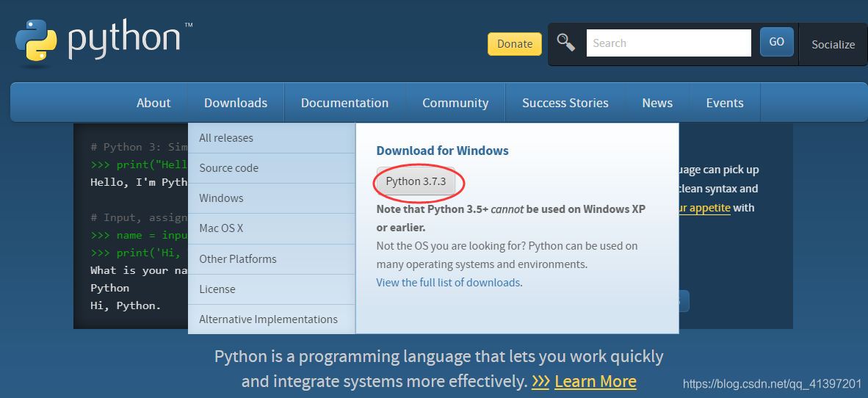The image size is (868, 398).
Task: Select Alternative Implementations in Downloads submenu
Action: click(271, 319)
